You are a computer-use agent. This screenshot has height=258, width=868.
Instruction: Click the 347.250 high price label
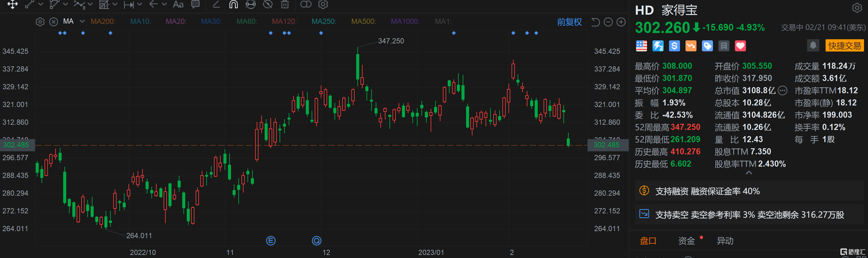(x=391, y=41)
